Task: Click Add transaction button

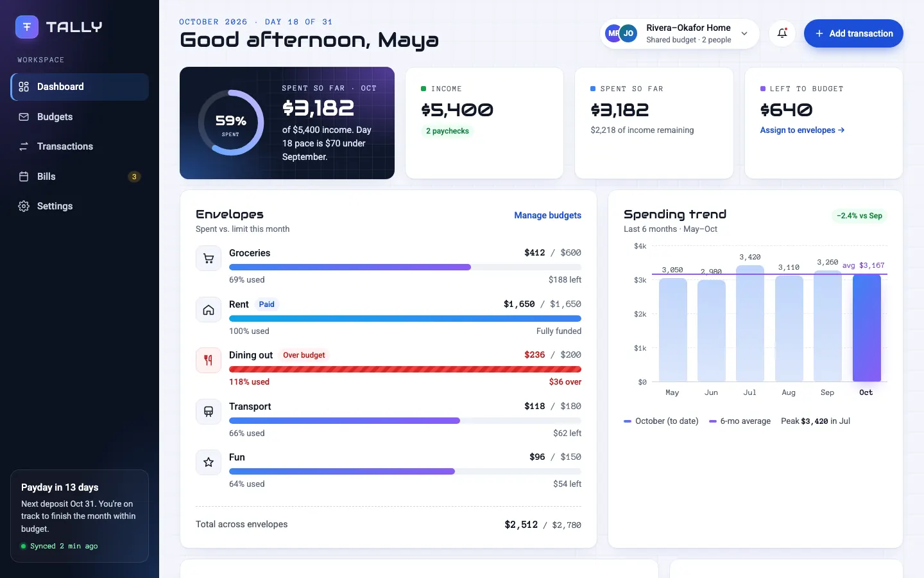Action: (x=853, y=33)
